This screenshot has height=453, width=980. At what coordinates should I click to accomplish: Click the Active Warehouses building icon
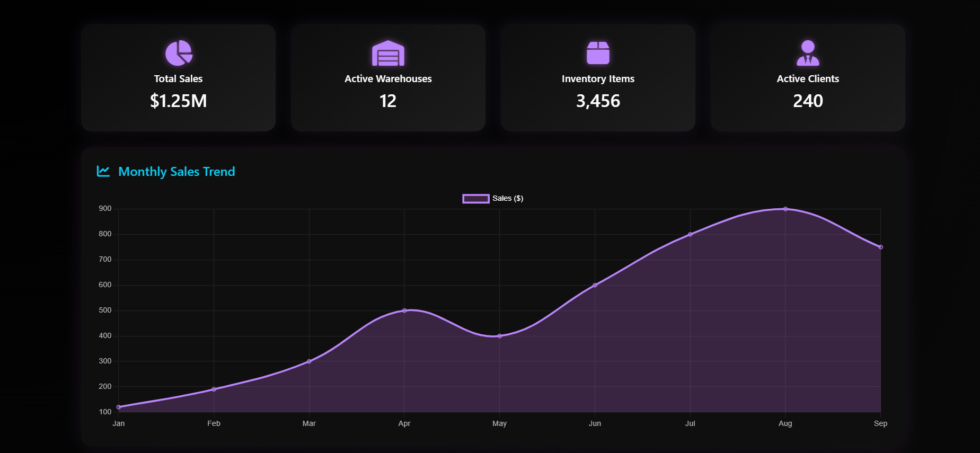coord(388,53)
